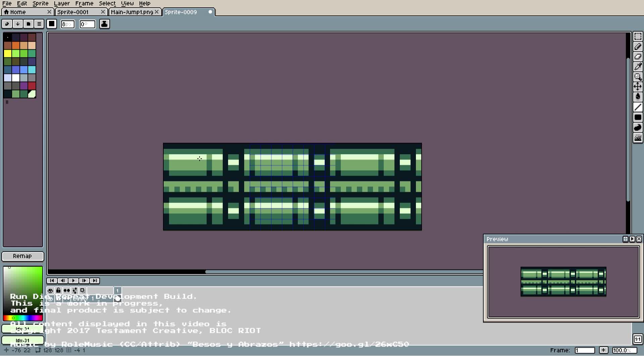Toggle the timeline header lock icon
The width and height of the screenshot is (644, 356).
(58, 291)
